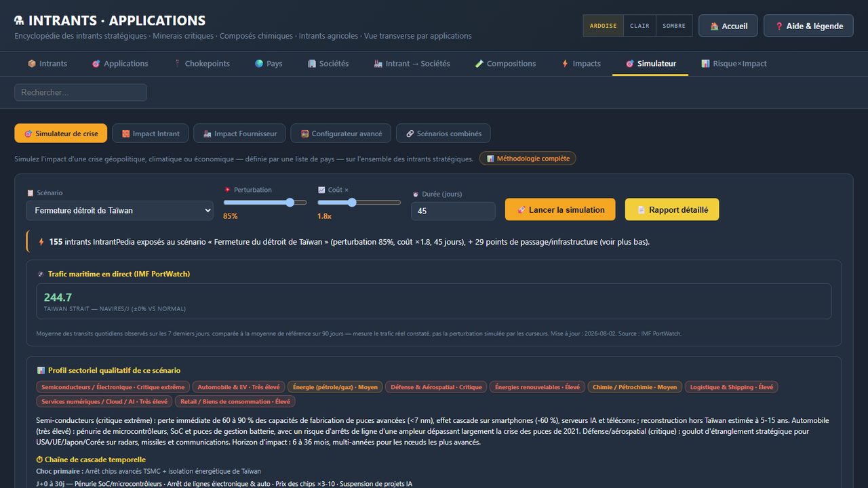
Task: Click the house icon in Accueil button
Action: pyautogui.click(x=714, y=26)
